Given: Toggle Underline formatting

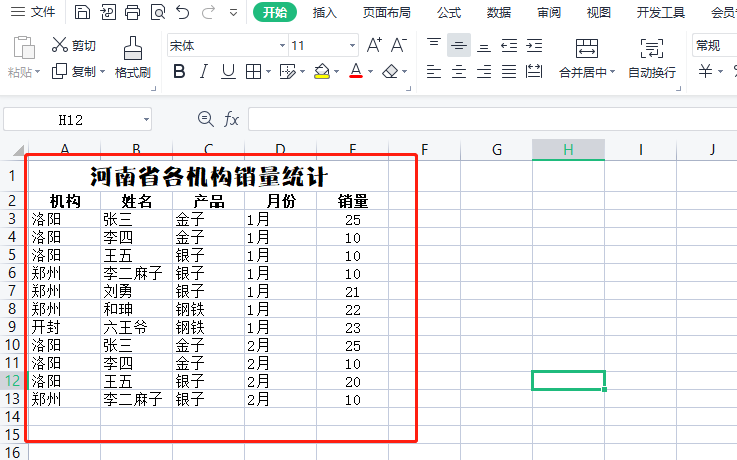Looking at the screenshot, I should [x=228, y=72].
